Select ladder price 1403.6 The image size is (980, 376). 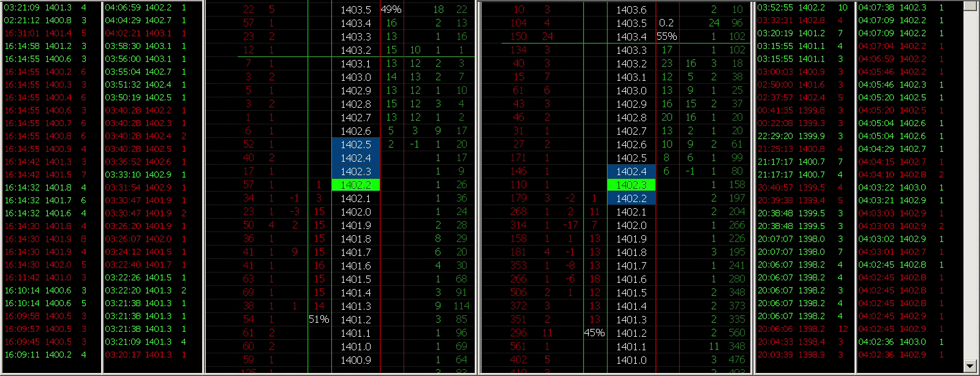(631, 10)
